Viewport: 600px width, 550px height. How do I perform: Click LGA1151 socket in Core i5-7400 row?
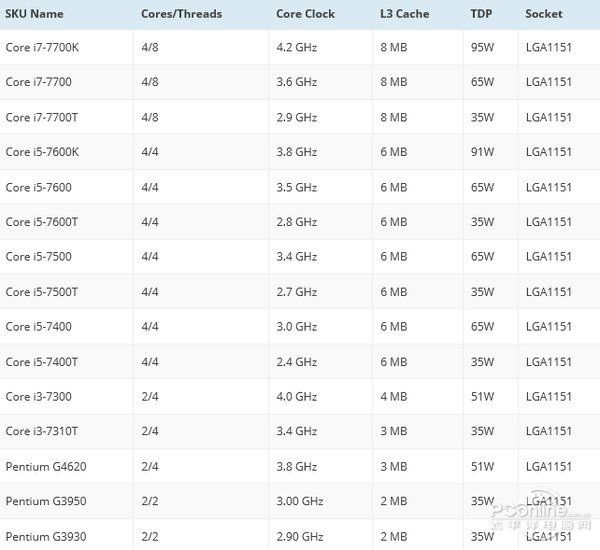click(549, 326)
